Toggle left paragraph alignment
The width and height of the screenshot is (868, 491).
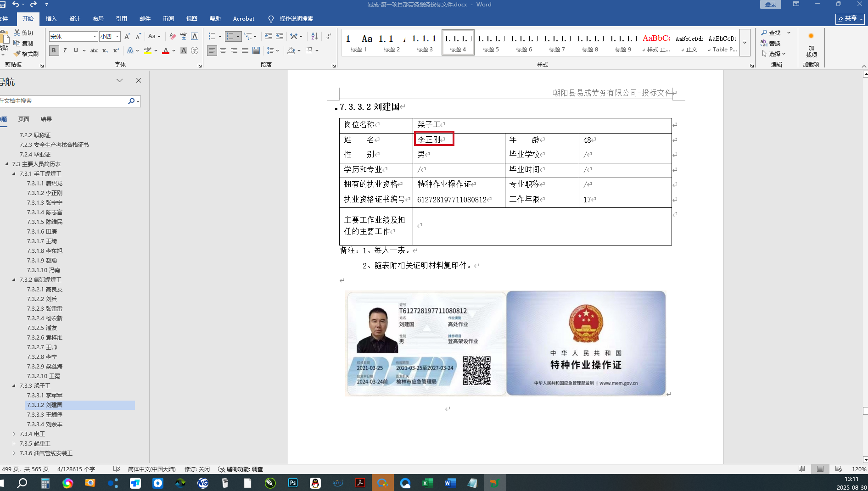click(212, 50)
